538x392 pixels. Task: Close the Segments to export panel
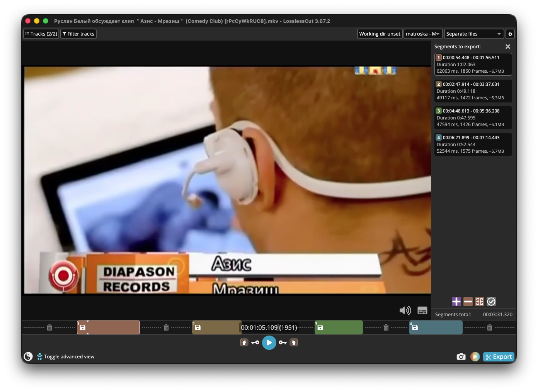click(508, 46)
